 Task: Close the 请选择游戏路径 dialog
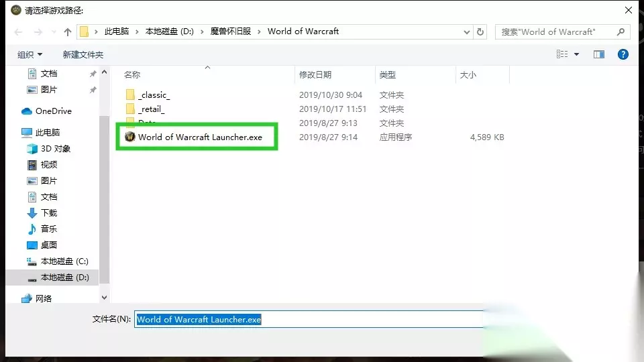point(629,10)
